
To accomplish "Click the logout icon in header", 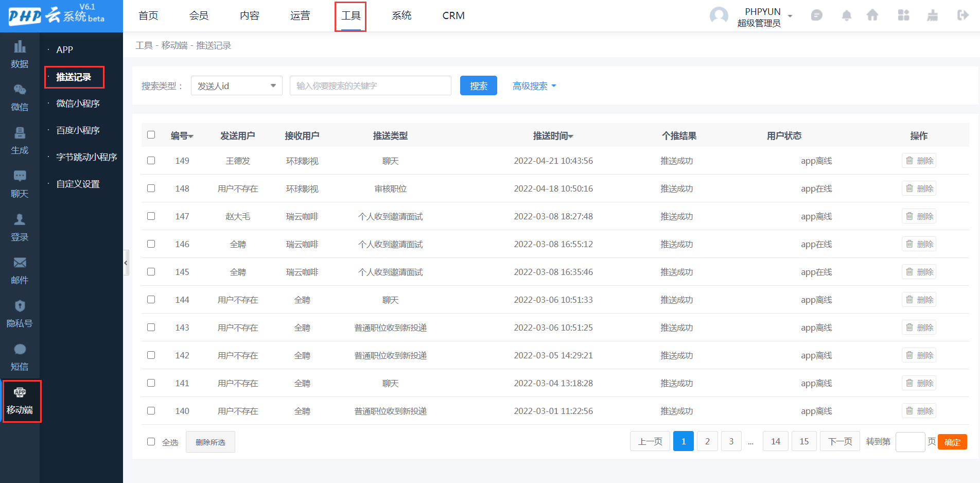I will click(962, 15).
